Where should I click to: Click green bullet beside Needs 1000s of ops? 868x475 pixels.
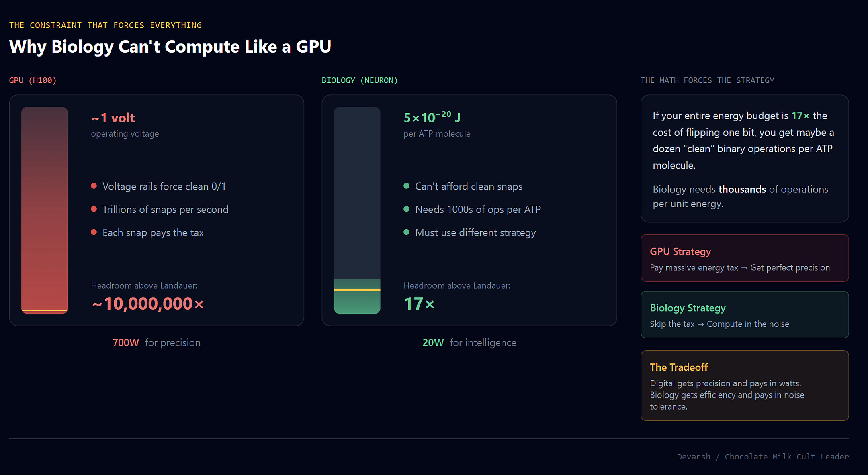406,209
